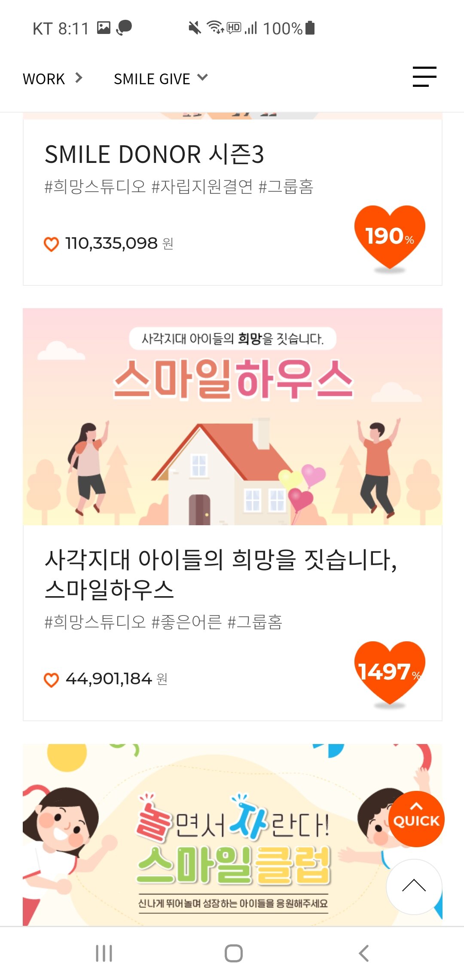464x980 pixels.
Task: Select the SMILE GIVE menu label
Action: (x=152, y=79)
